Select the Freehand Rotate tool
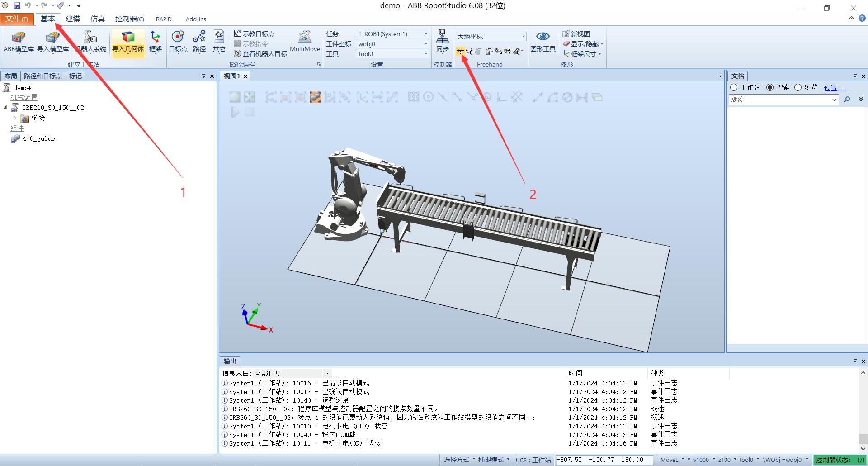This screenshot has width=868, height=466. (x=470, y=51)
